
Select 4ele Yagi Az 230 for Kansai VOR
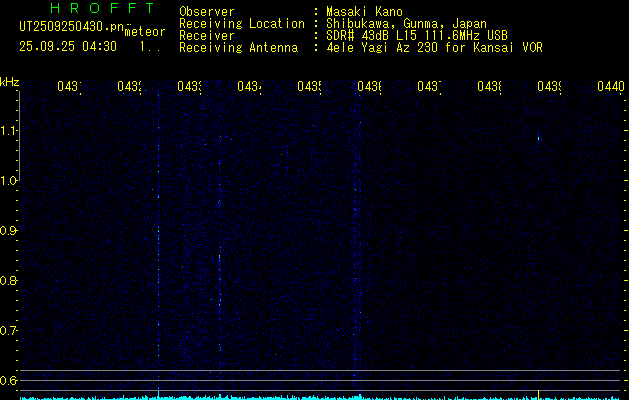(434, 48)
